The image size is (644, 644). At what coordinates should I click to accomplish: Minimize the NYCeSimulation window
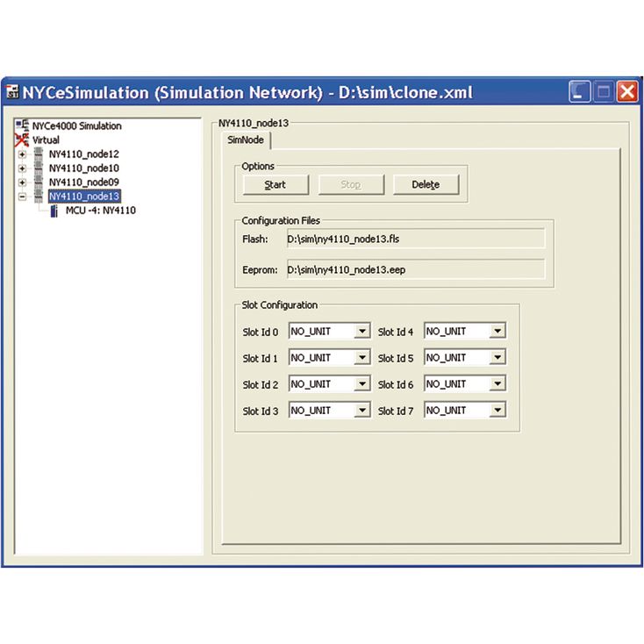click(x=580, y=91)
